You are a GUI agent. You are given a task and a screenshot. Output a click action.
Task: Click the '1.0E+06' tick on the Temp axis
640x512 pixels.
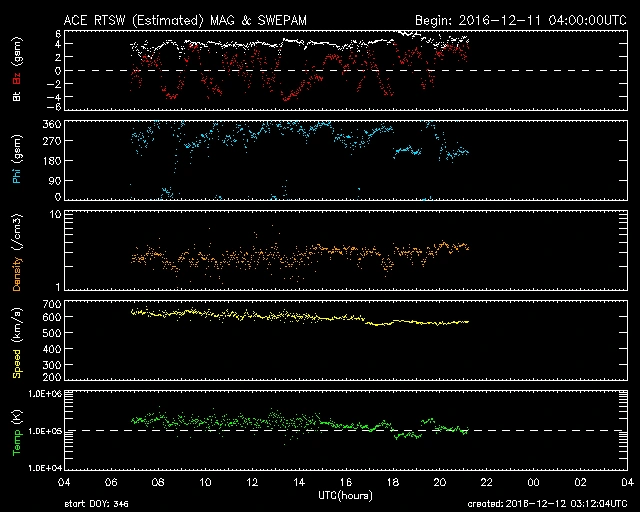click(x=45, y=394)
